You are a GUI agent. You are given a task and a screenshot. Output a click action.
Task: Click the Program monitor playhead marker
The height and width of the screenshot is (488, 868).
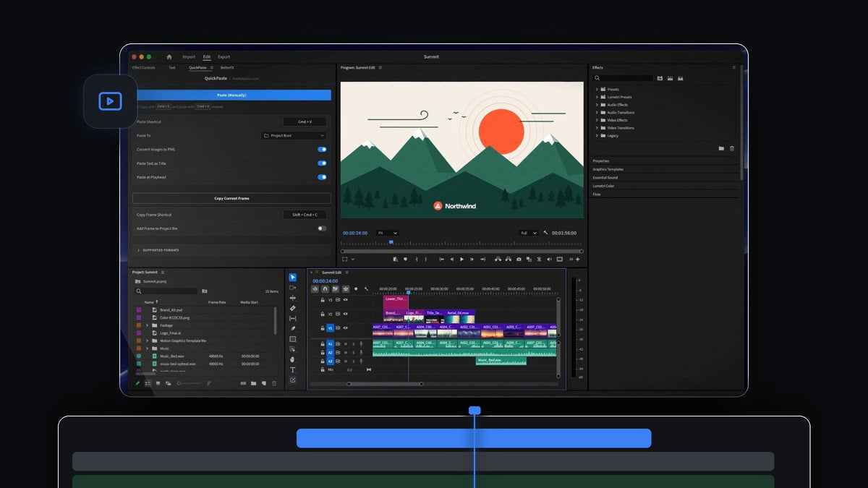click(391, 242)
